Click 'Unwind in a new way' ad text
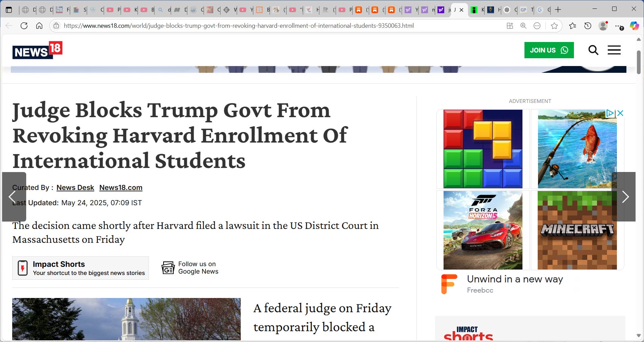 coord(515,279)
